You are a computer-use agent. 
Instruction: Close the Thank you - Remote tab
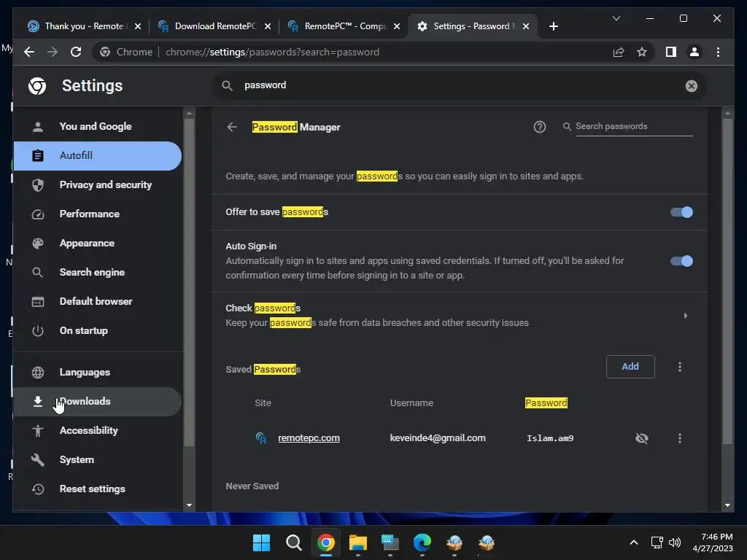click(x=138, y=26)
